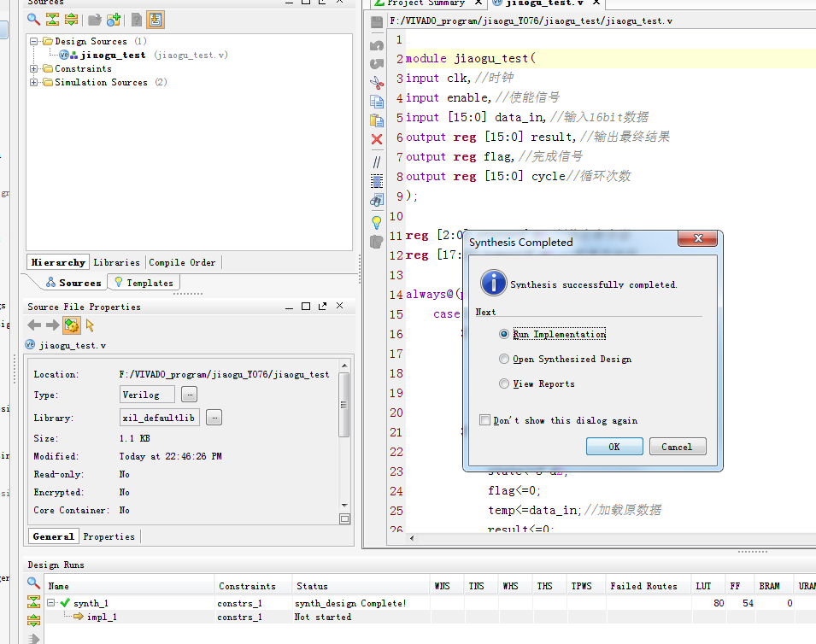The image size is (816, 644).
Task: Collapse the Design Sources folder
Action: click(34, 42)
